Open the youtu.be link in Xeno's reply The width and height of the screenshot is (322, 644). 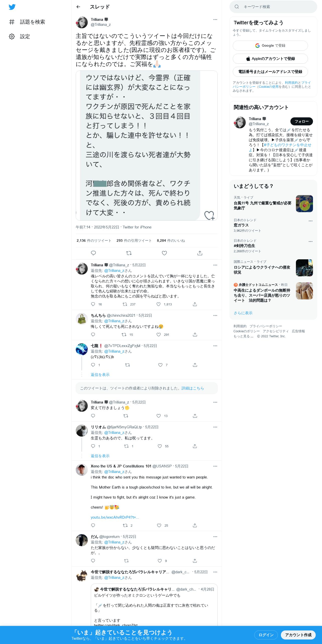(115, 517)
